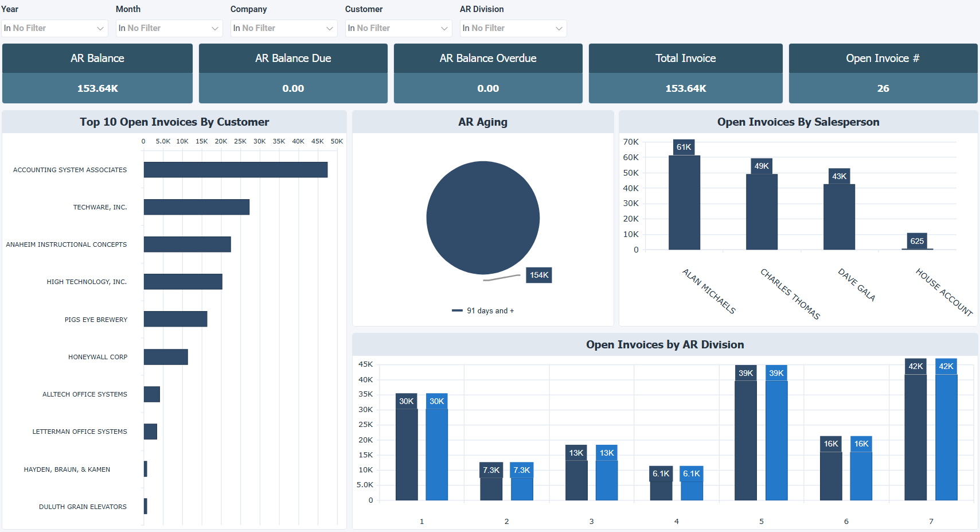Select the Accounting System Associates bar
The height and width of the screenshot is (532, 980).
236,170
